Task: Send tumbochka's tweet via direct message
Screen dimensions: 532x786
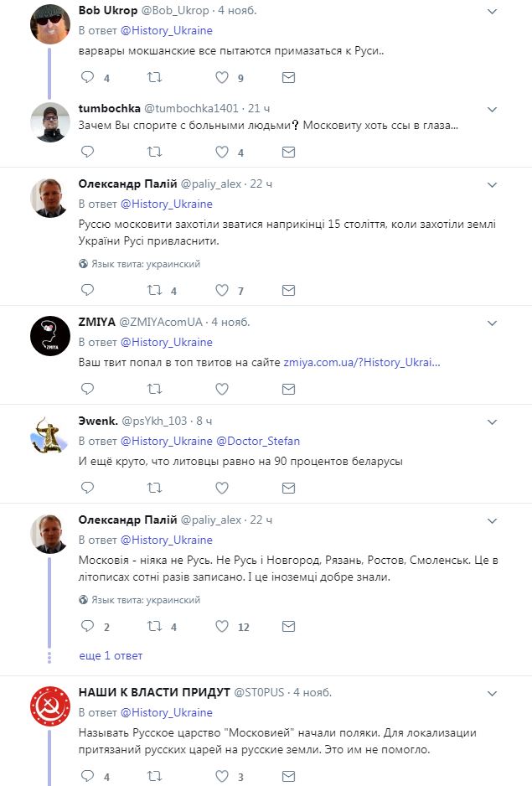Action: (x=288, y=153)
